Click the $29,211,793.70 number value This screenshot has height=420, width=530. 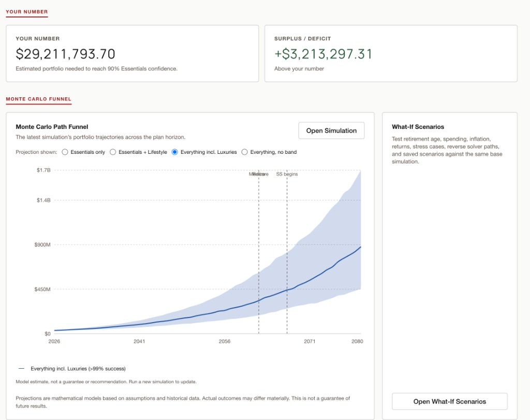coord(66,54)
